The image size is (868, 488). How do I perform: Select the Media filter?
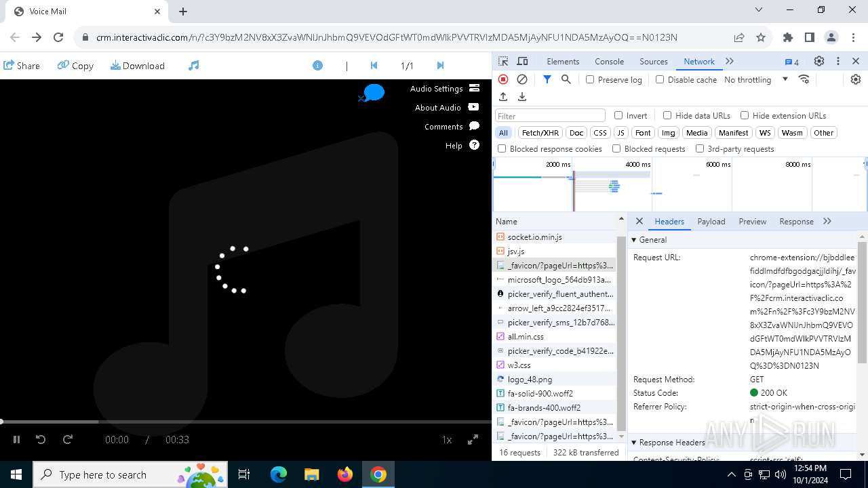coord(696,133)
